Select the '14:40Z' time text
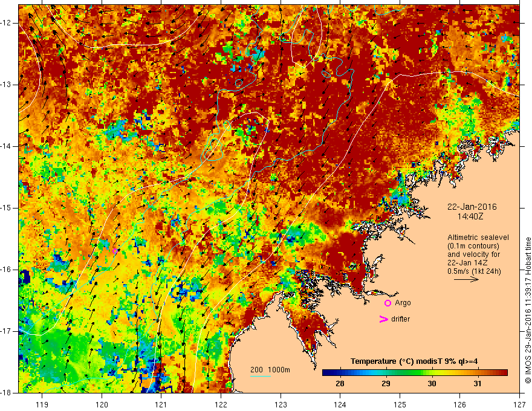Screen dimensions: 532x411 470,216
